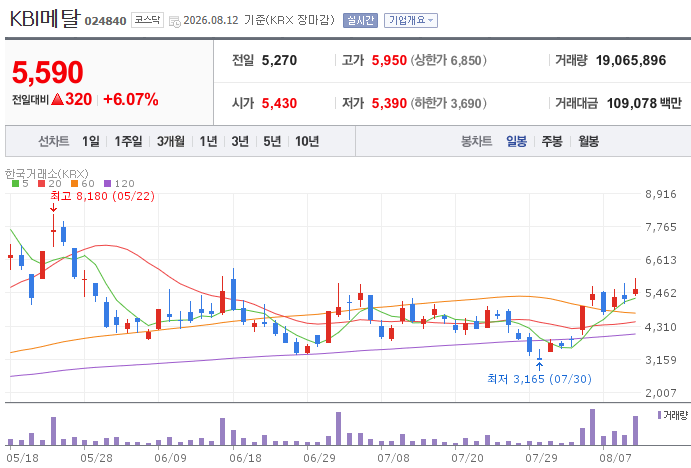Click the stock code 024840
The width and height of the screenshot is (691, 468).
tap(105, 21)
